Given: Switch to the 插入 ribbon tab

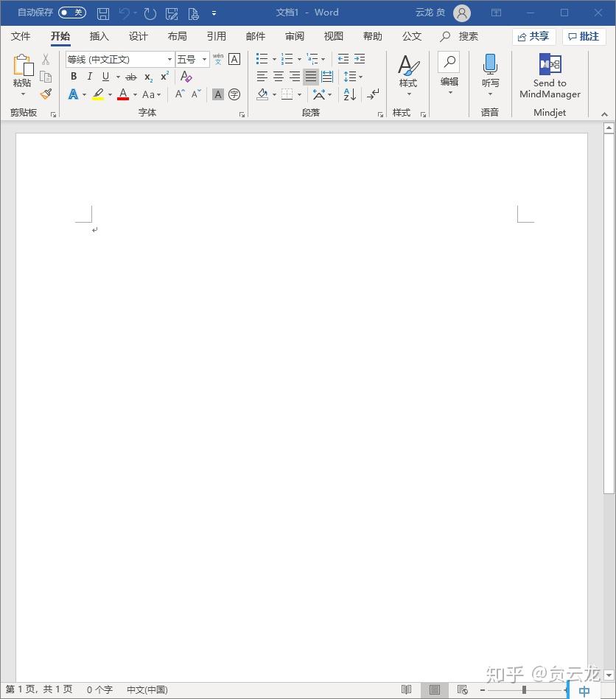Looking at the screenshot, I should point(99,36).
